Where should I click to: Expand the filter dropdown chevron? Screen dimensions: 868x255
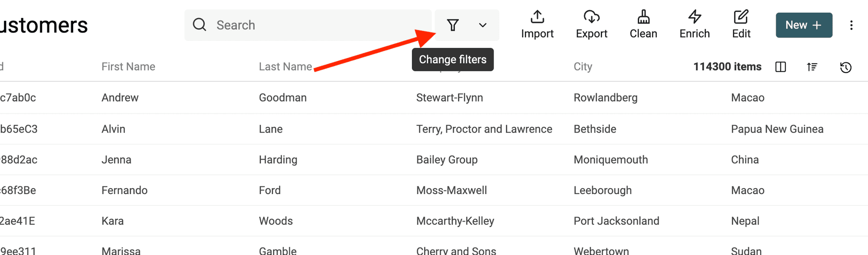click(x=483, y=25)
